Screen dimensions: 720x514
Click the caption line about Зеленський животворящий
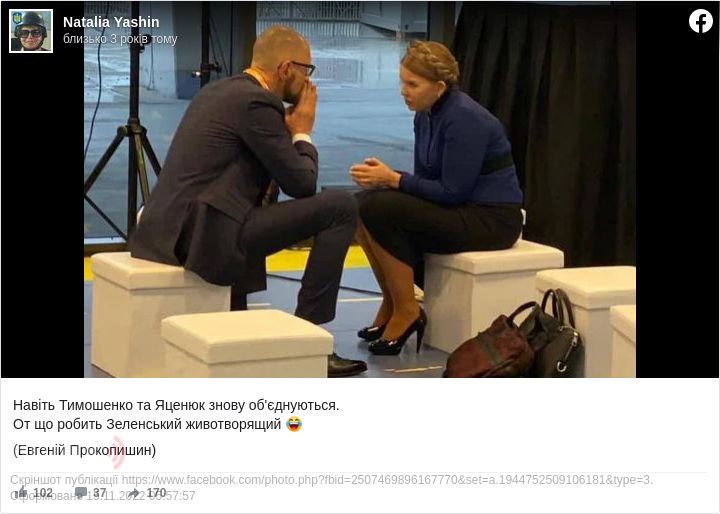(x=147, y=424)
